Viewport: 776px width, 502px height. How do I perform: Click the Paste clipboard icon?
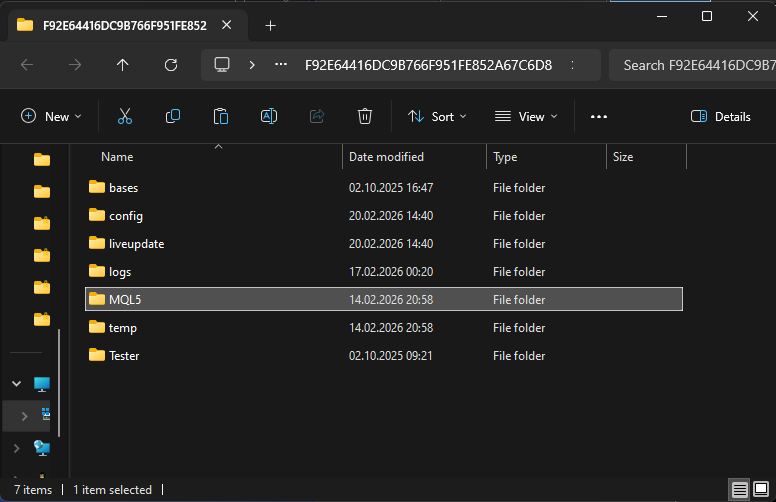(x=221, y=116)
